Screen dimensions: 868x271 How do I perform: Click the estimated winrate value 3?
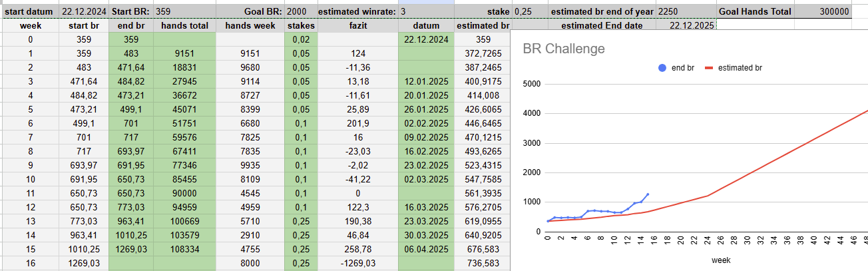click(x=426, y=11)
